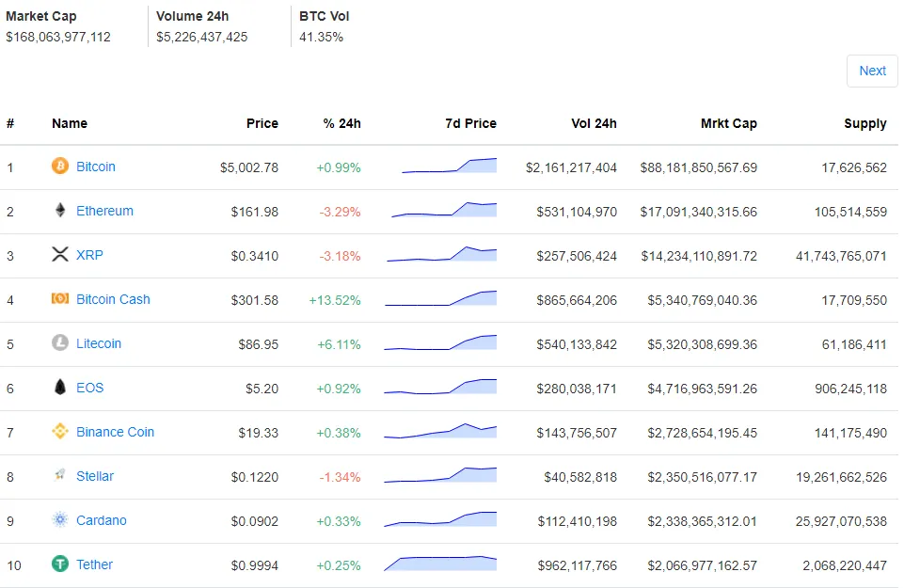Open Ethereum's 7d price sparkline

coord(444,210)
